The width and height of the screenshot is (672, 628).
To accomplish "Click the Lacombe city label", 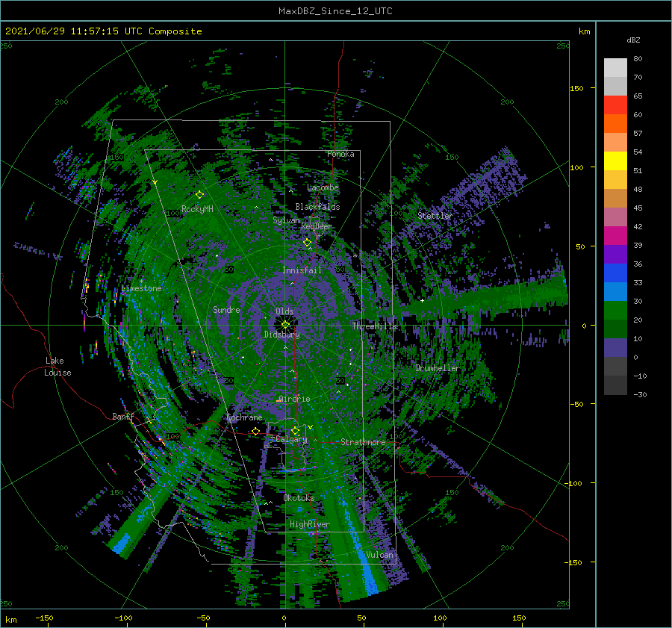I will click(323, 187).
